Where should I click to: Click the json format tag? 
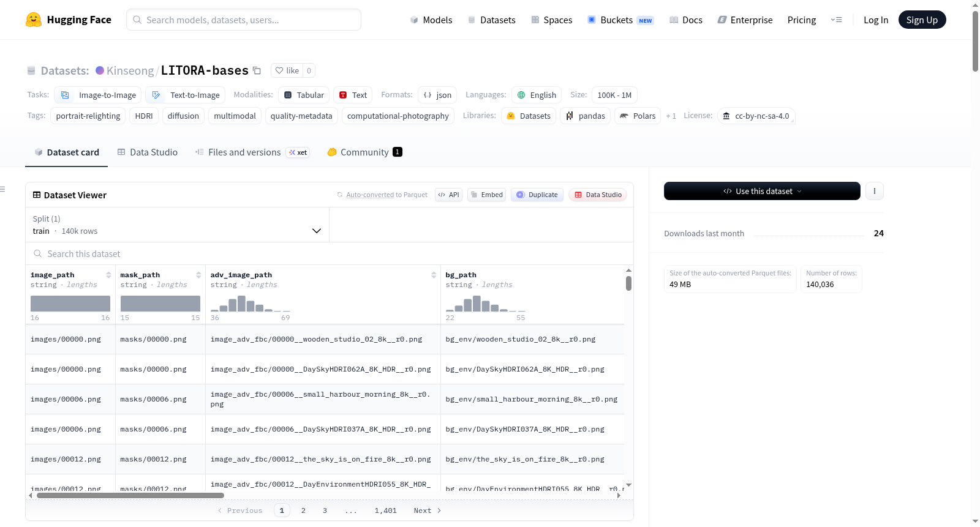click(437, 95)
